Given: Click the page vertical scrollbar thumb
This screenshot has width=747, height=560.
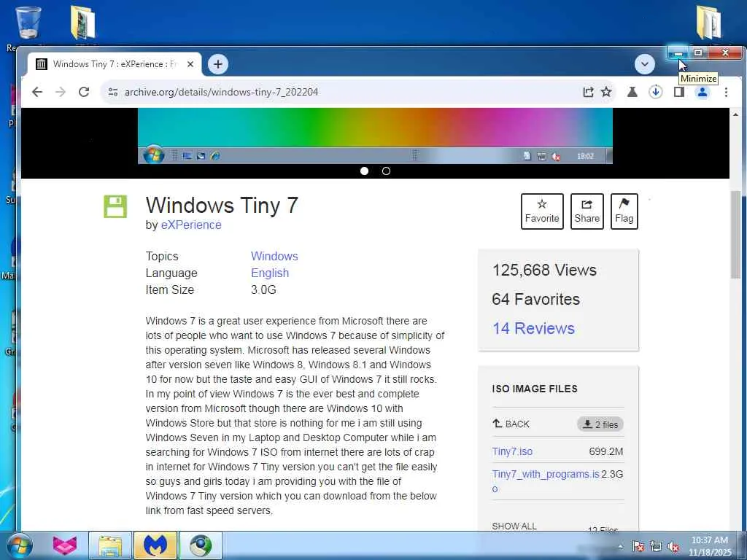Looking at the screenshot, I should tap(735, 234).
